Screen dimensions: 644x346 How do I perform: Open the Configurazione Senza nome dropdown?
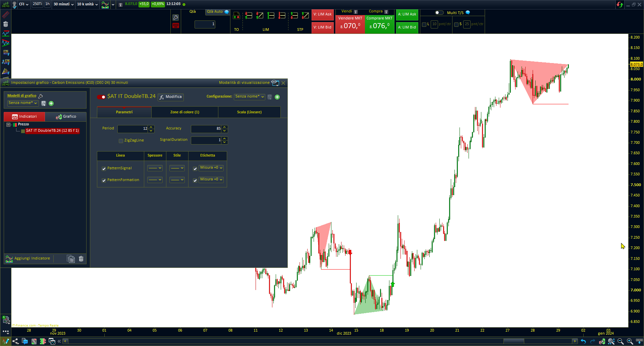pyautogui.click(x=249, y=97)
